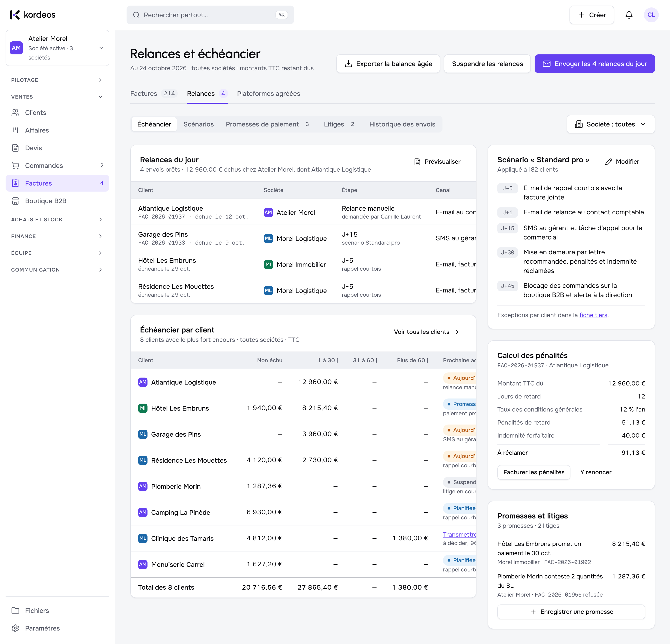Click Modifier on Standard pro scenario
The height and width of the screenshot is (644, 670).
click(622, 162)
